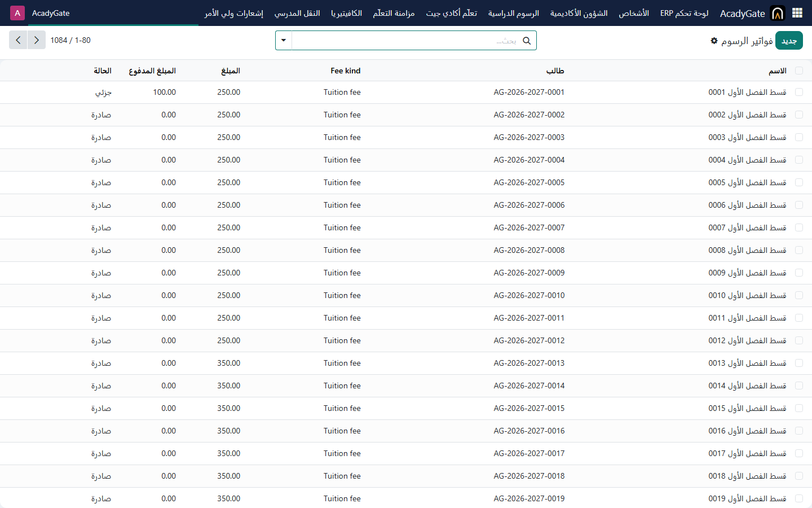The width and height of the screenshot is (812, 508).
Task: Sort by the المبلغ المدفوع column header
Action: pos(152,71)
